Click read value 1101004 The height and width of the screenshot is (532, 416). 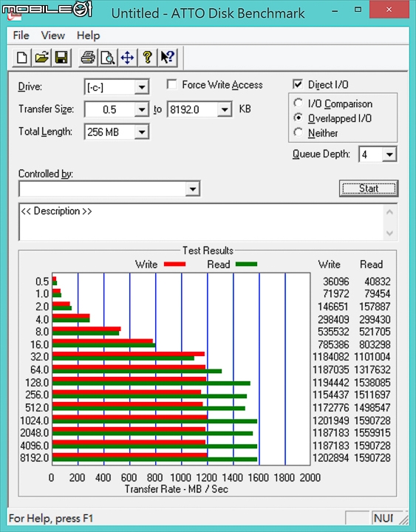click(372, 357)
